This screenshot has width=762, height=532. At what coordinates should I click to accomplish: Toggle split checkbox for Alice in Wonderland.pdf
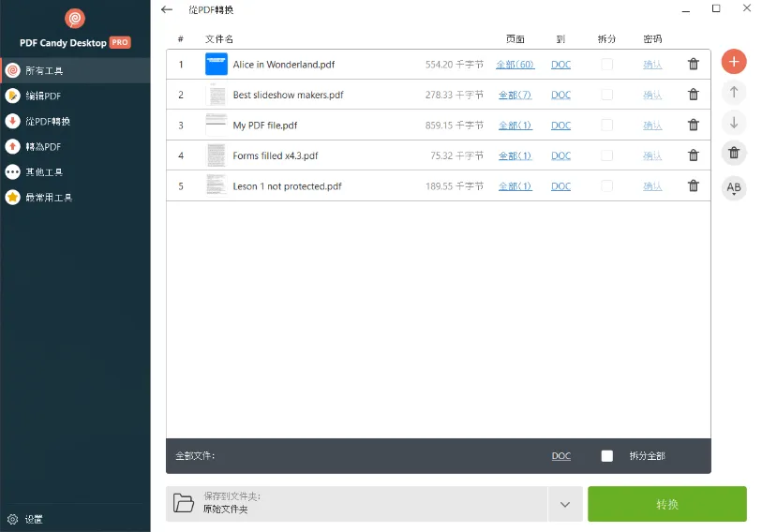[607, 64]
